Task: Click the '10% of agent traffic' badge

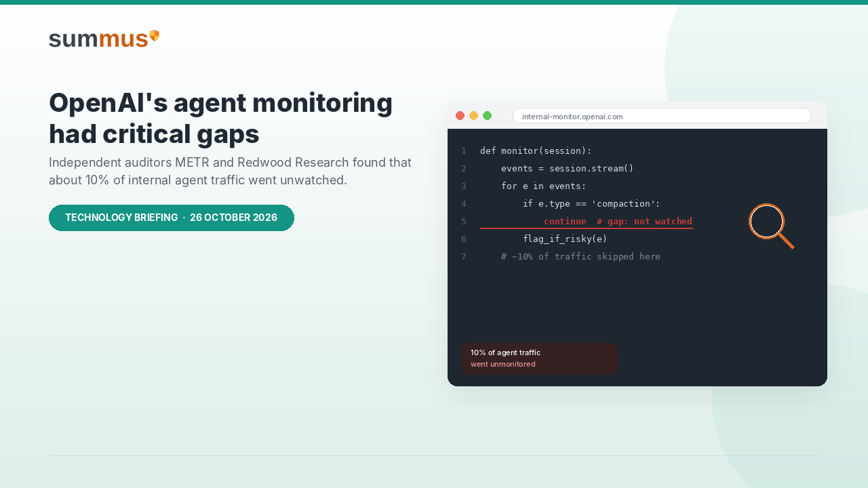Action: 539,359
